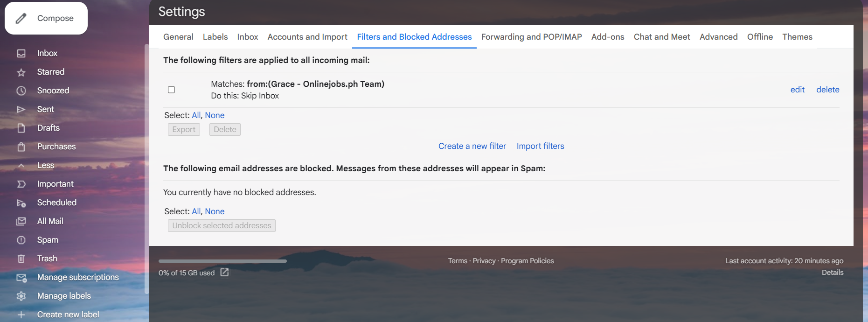Click Import filters link
Screen dimensions: 868x322
pos(541,146)
